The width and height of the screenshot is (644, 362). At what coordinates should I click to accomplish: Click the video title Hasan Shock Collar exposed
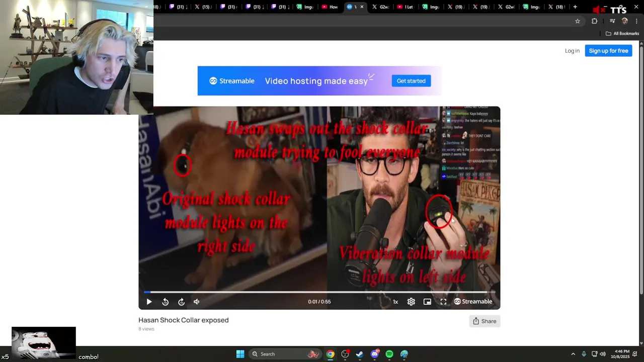pos(184,320)
